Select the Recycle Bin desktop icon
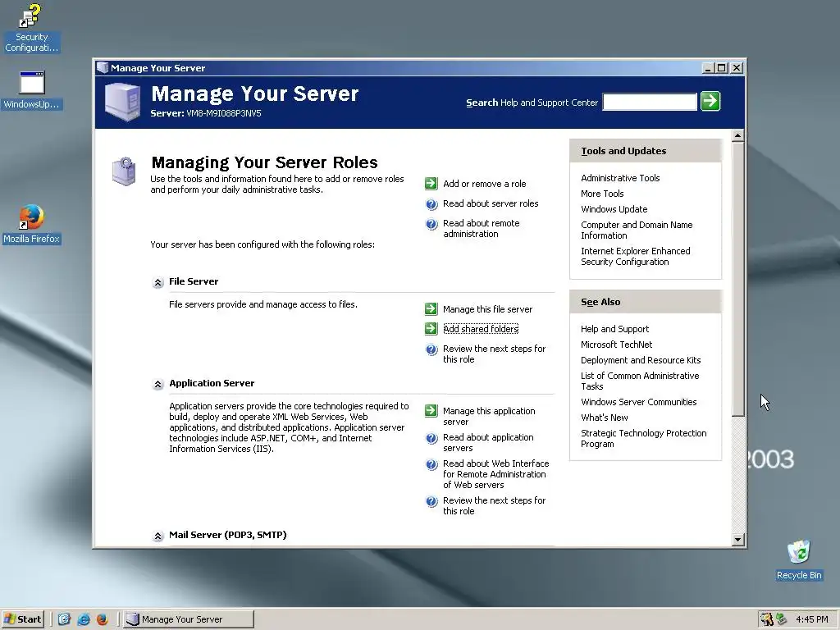The height and width of the screenshot is (630, 840). point(799,559)
